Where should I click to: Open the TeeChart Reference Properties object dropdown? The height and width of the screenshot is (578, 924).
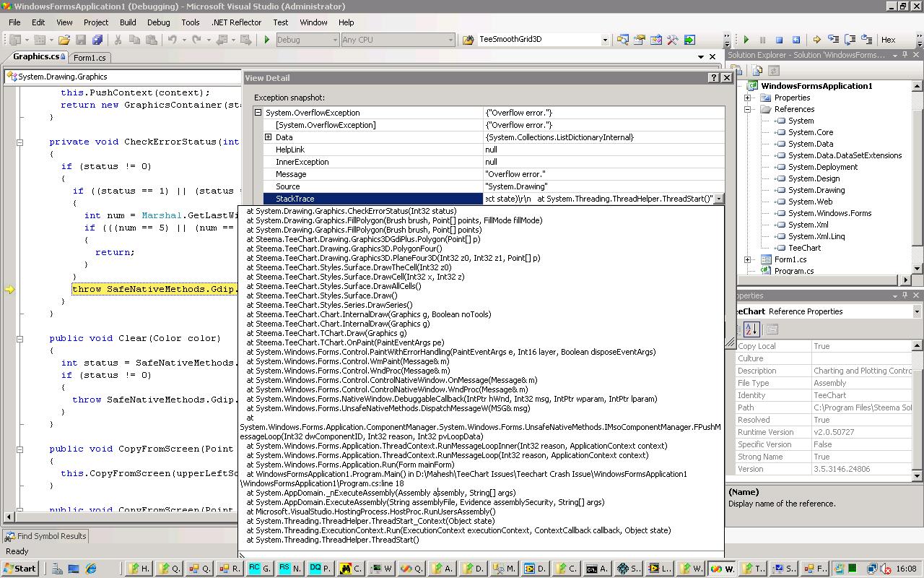coord(917,311)
